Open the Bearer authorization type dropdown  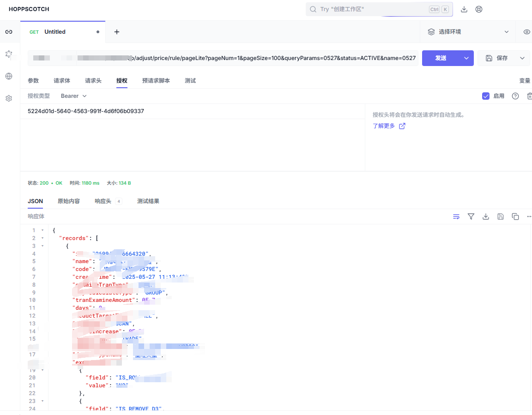(73, 96)
